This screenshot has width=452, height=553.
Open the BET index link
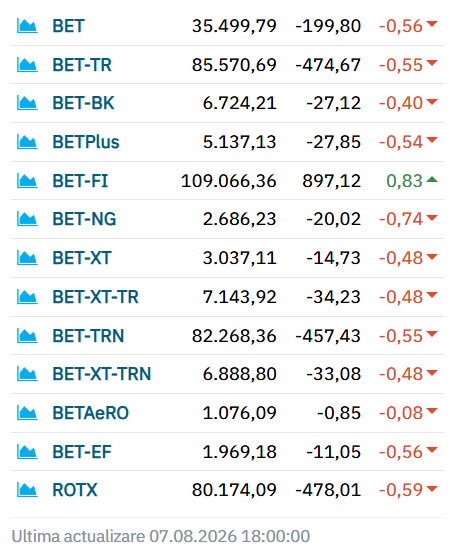pyautogui.click(x=68, y=26)
